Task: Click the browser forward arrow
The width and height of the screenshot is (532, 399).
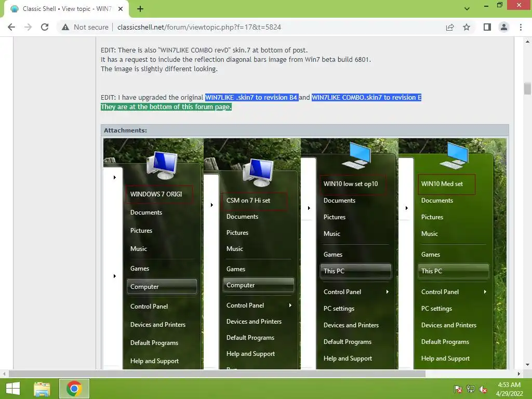Action: tap(28, 27)
